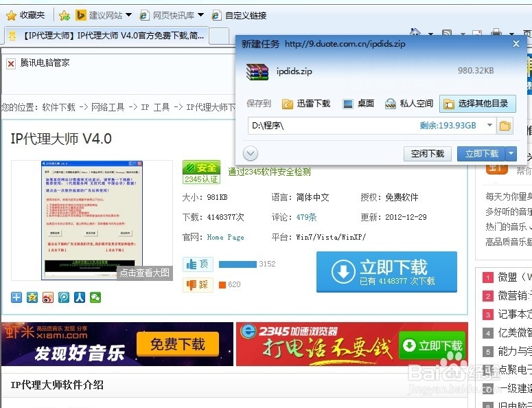Share to QQ空间 via yellow star icon

tap(32, 297)
